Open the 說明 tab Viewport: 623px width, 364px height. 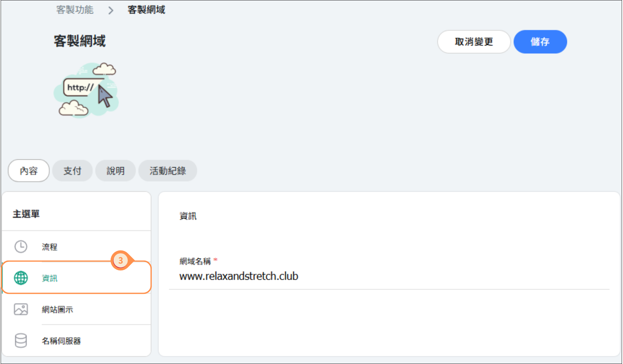(x=115, y=171)
